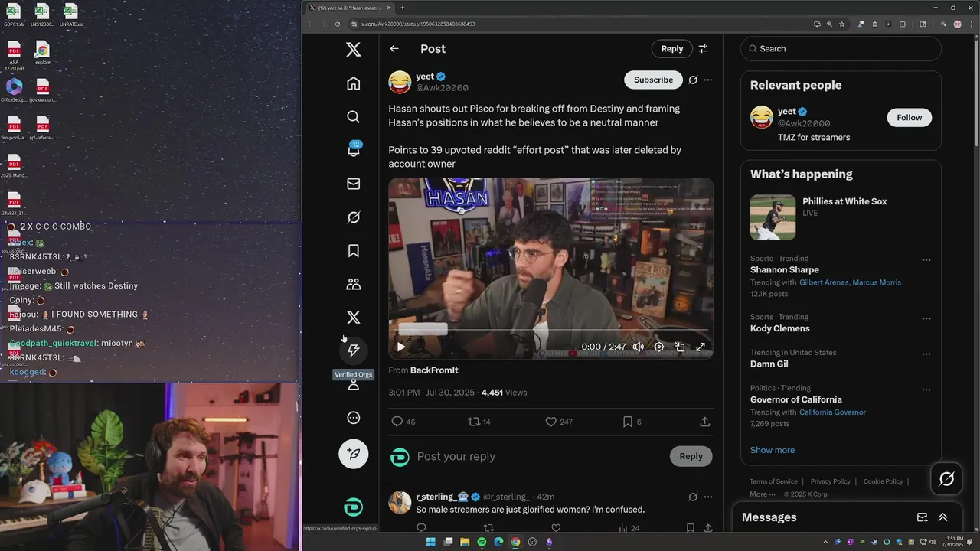Open More circle icon in sidebar

pos(353,418)
